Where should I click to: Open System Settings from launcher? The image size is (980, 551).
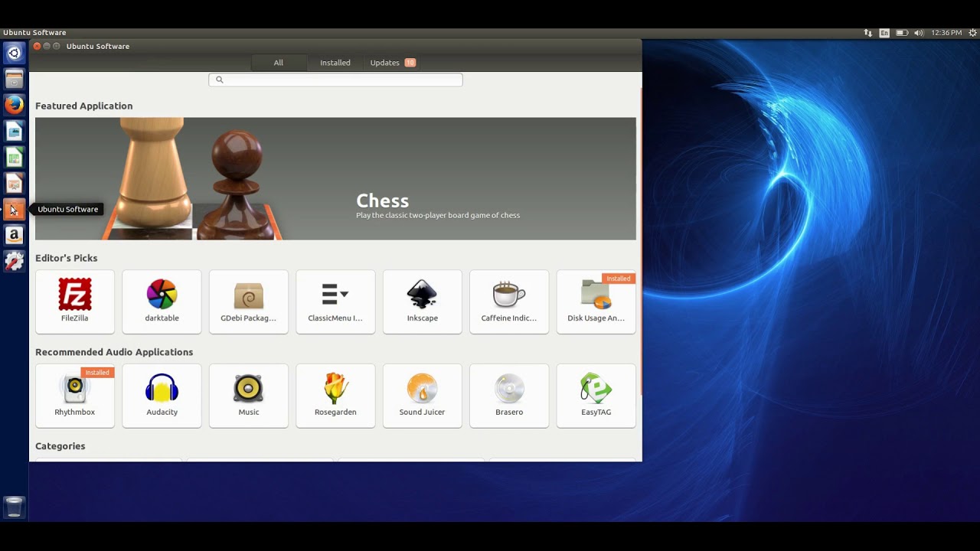click(14, 262)
